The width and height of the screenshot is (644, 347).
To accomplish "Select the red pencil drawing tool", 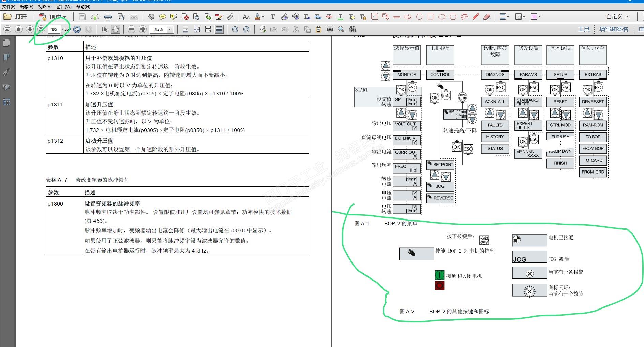I will coord(476,17).
